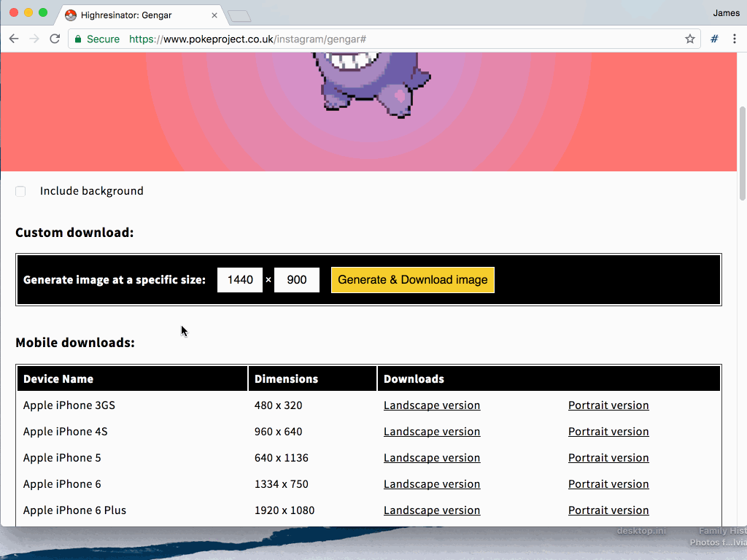Click the Apple iPhone 3GS cell
The width and height of the screenshot is (747, 560).
point(69,405)
